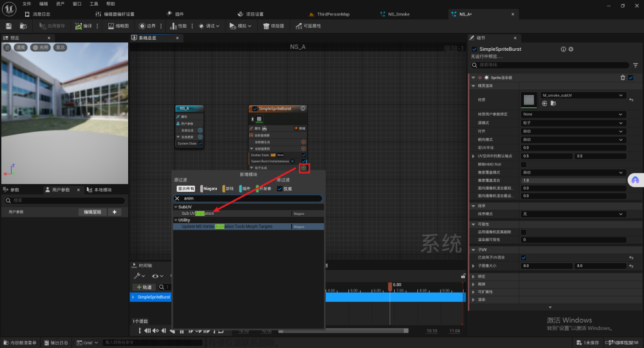Switch to the 项目设置 tab

[x=251, y=14]
